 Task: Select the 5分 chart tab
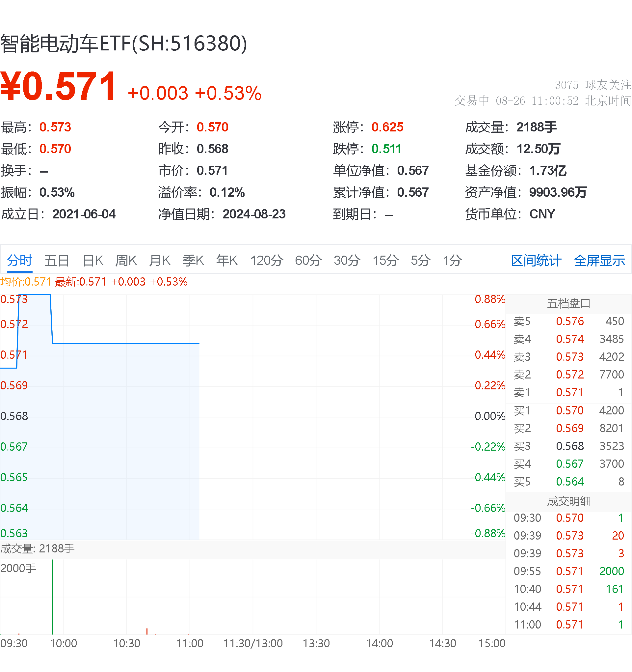point(420,261)
